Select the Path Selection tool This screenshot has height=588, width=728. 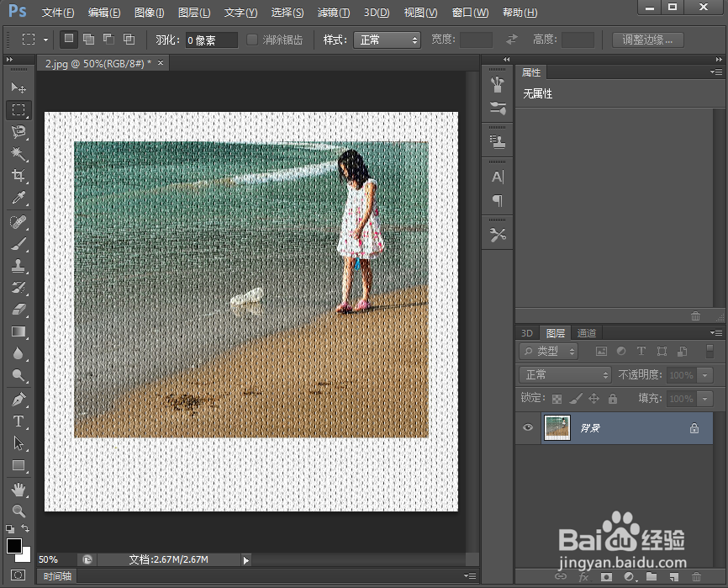(18, 443)
